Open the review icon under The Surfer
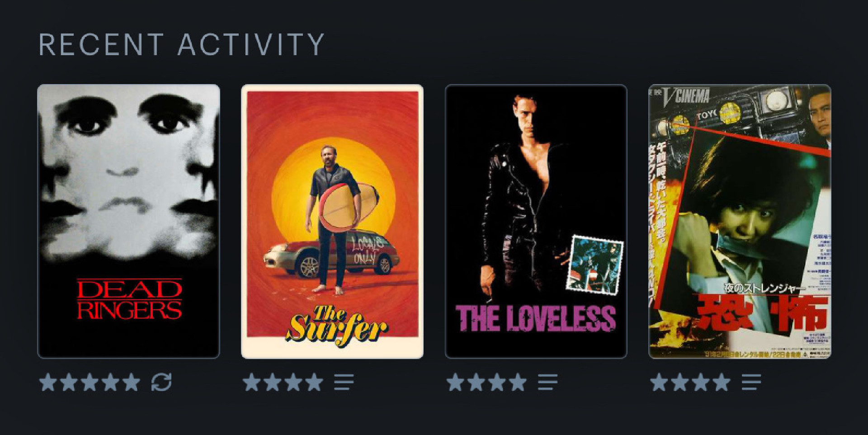The width and height of the screenshot is (868, 435). click(344, 383)
